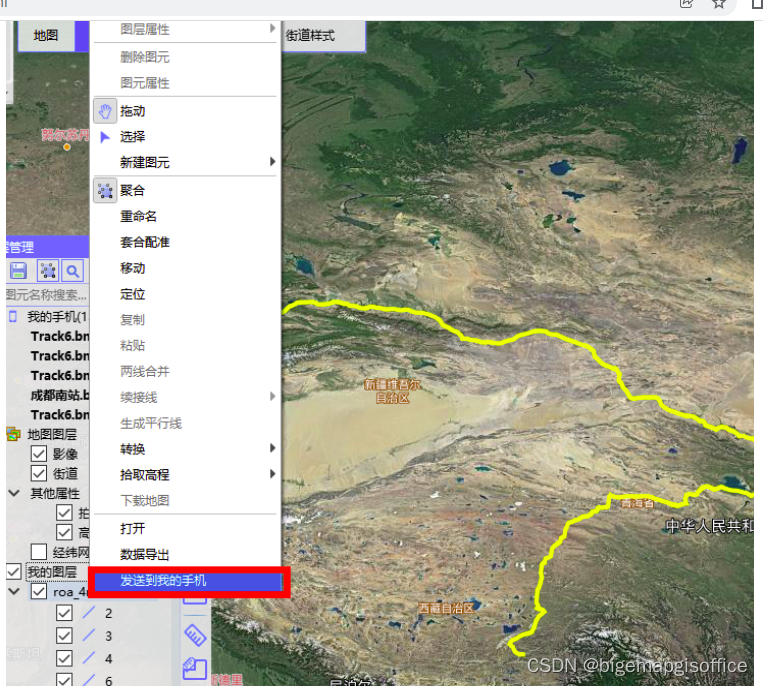Toggle the 影像 layer checkbox
The height and width of the screenshot is (686, 763).
[x=39, y=453]
